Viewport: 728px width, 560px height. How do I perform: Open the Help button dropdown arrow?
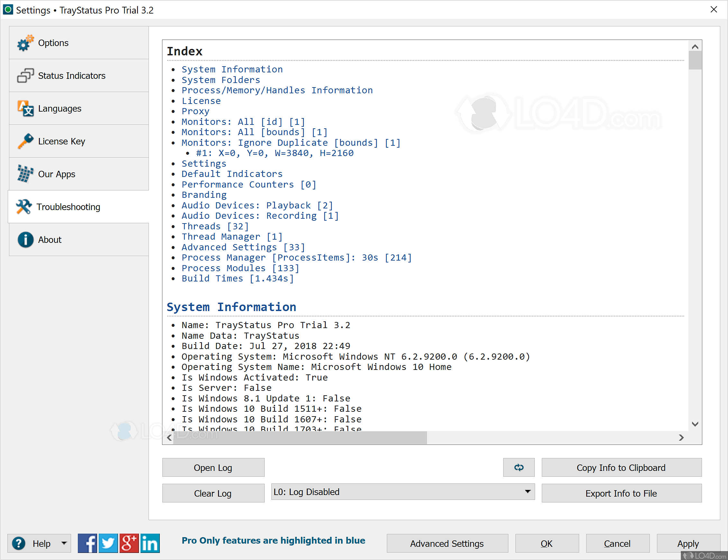click(x=64, y=543)
